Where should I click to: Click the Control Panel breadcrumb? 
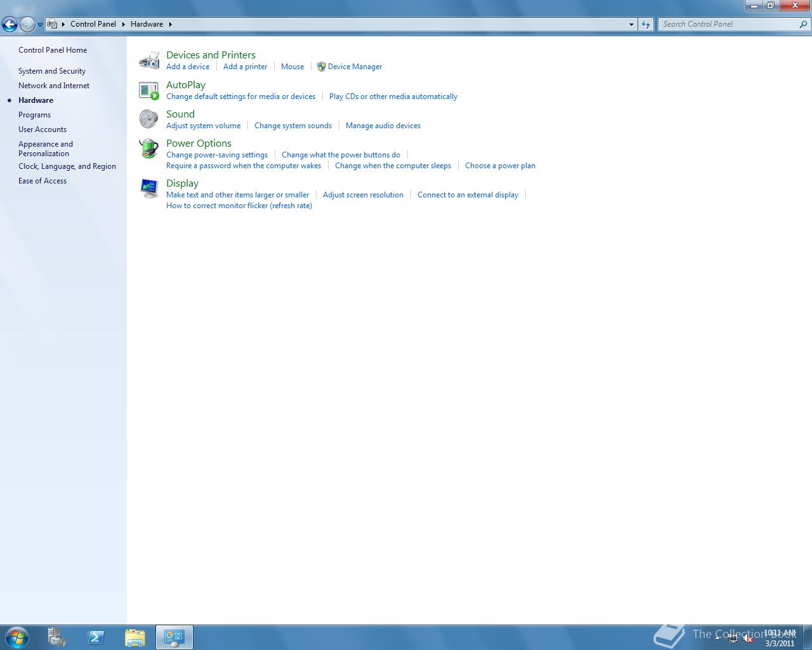point(93,24)
